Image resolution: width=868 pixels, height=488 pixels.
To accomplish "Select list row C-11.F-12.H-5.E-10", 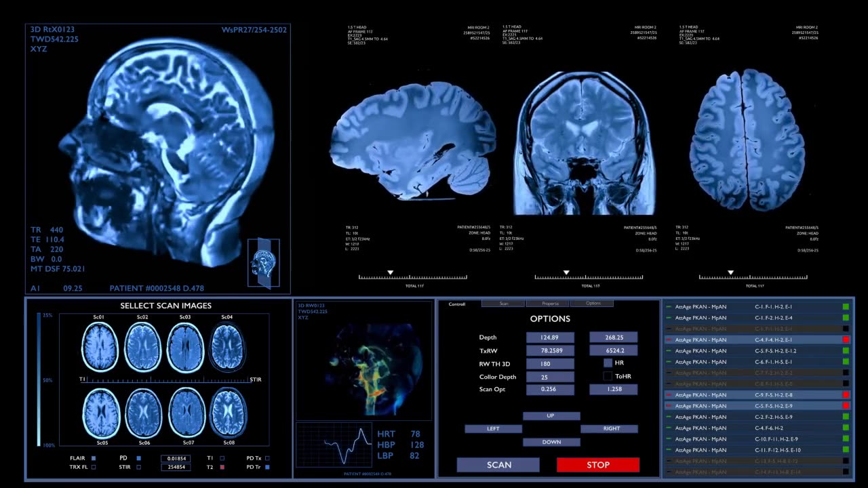I will (757, 450).
